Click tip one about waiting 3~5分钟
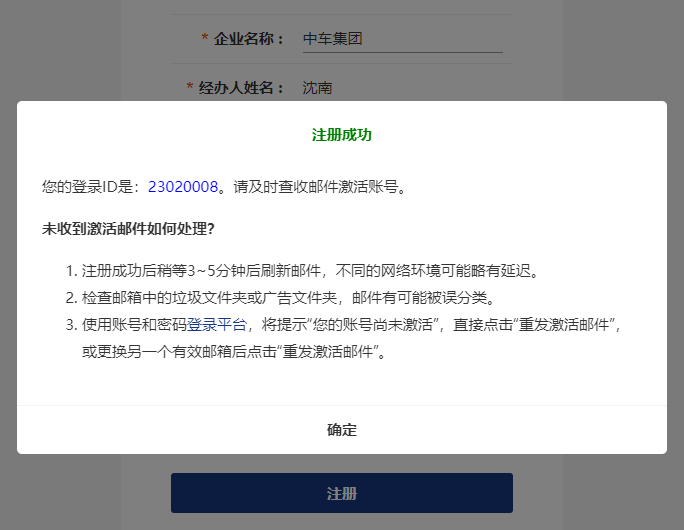The image size is (684, 530). coord(310,271)
